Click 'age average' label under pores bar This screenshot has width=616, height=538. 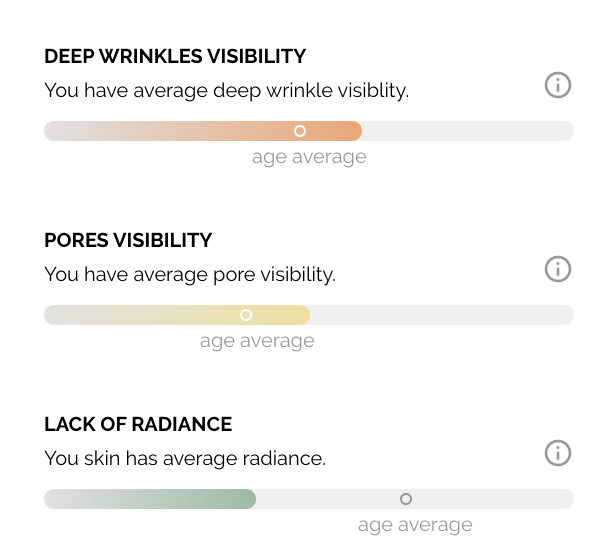tap(257, 341)
